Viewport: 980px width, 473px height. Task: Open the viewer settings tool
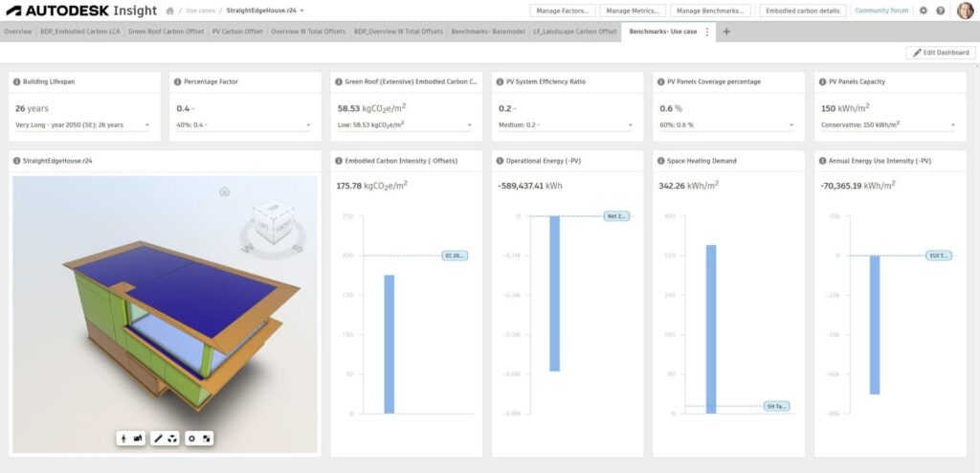pyautogui.click(x=191, y=439)
